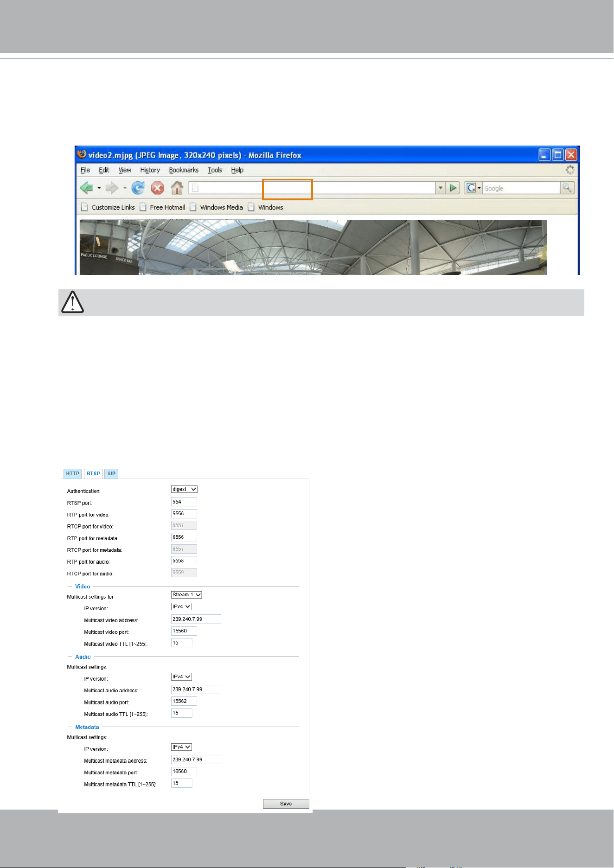614x868 pixels.
Task: Click the Google search field
Action: click(521, 188)
